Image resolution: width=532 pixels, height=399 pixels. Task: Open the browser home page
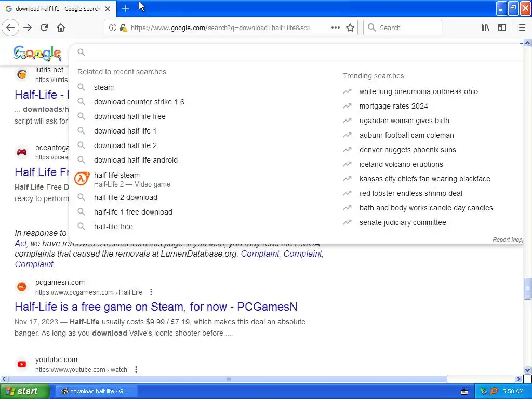(61, 28)
